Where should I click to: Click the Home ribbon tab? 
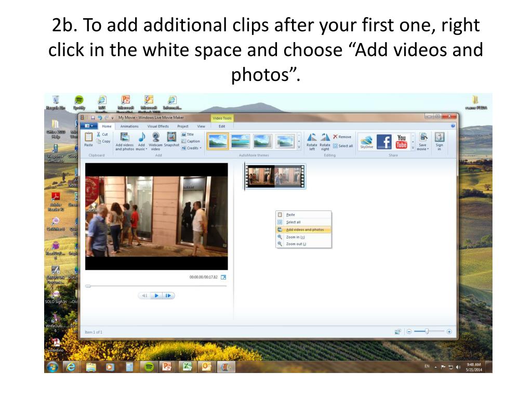coord(107,126)
